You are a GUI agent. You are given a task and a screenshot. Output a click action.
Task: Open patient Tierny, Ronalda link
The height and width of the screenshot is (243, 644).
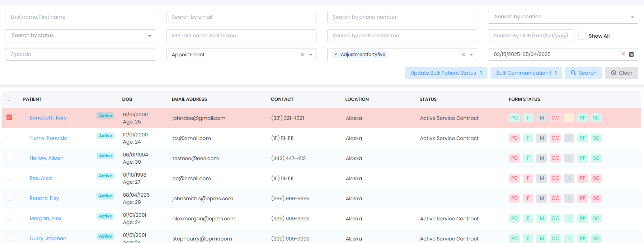pos(48,138)
